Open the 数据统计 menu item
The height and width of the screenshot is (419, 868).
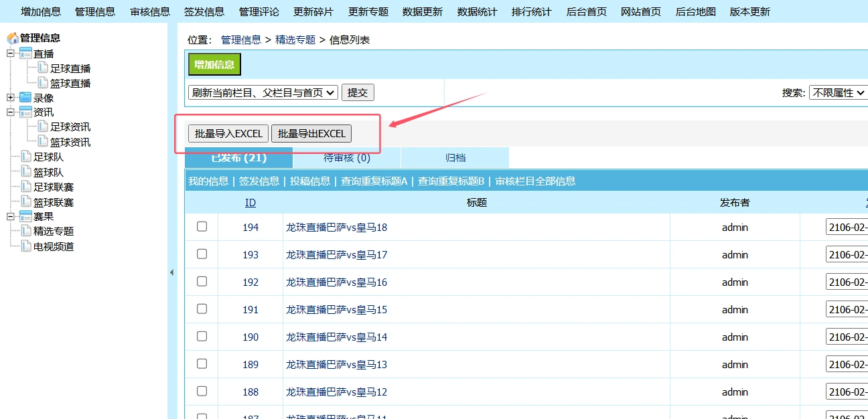tap(476, 11)
